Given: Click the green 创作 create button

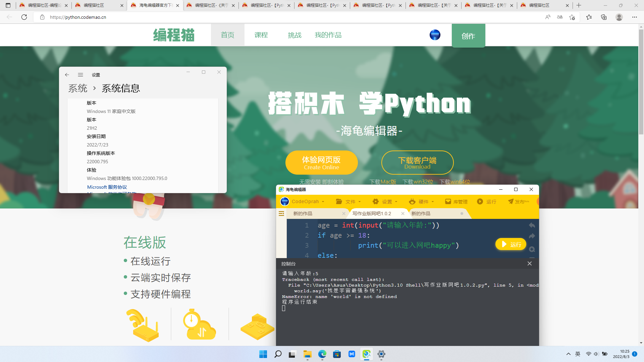Looking at the screenshot, I should pyautogui.click(x=469, y=36).
